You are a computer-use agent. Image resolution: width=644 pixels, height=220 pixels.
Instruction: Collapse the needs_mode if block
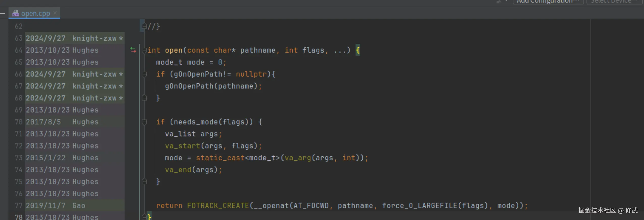[144, 122]
